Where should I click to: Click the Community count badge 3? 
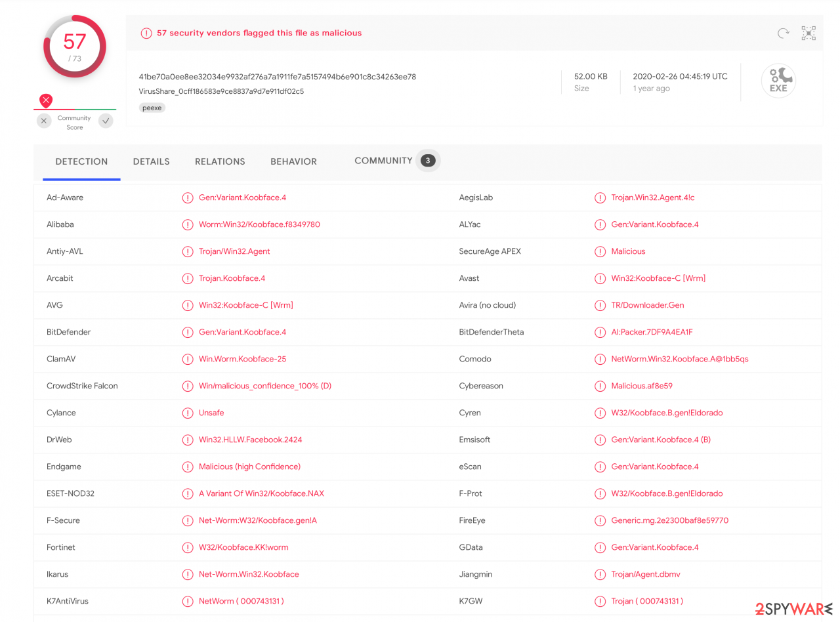pos(428,161)
